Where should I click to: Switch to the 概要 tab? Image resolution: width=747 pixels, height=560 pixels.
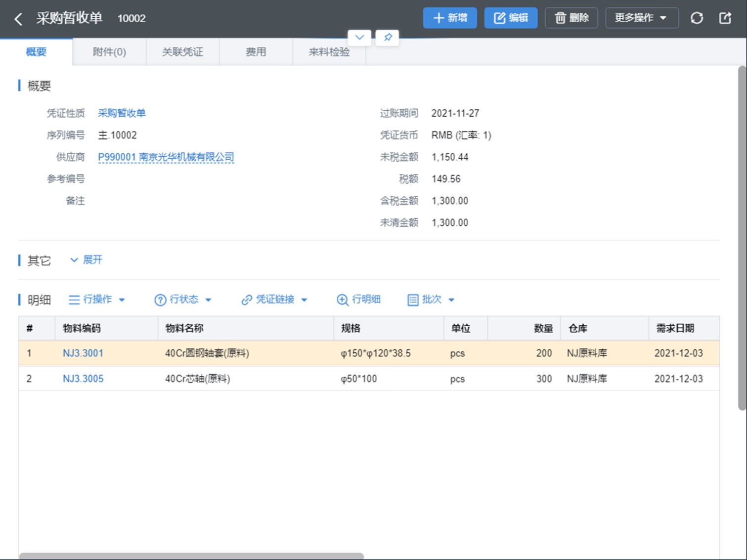[x=36, y=52]
